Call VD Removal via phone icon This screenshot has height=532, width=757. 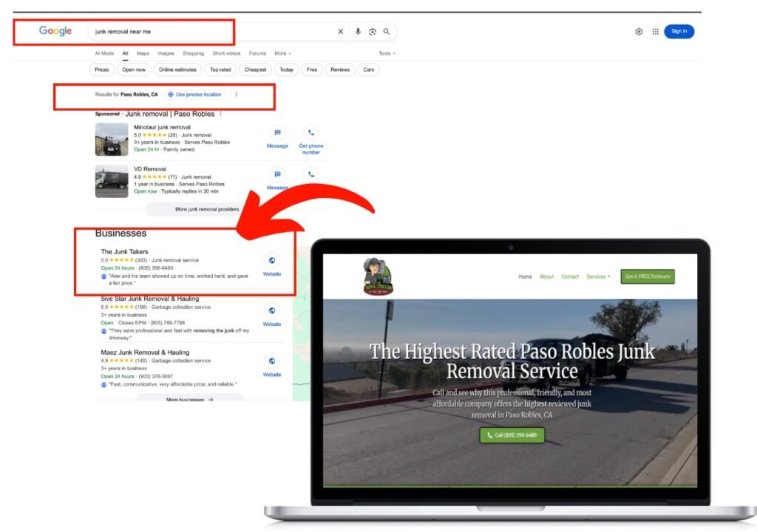pyautogui.click(x=311, y=174)
